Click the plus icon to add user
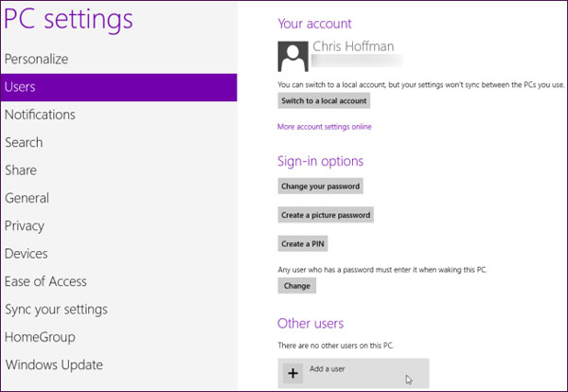 [x=293, y=373]
